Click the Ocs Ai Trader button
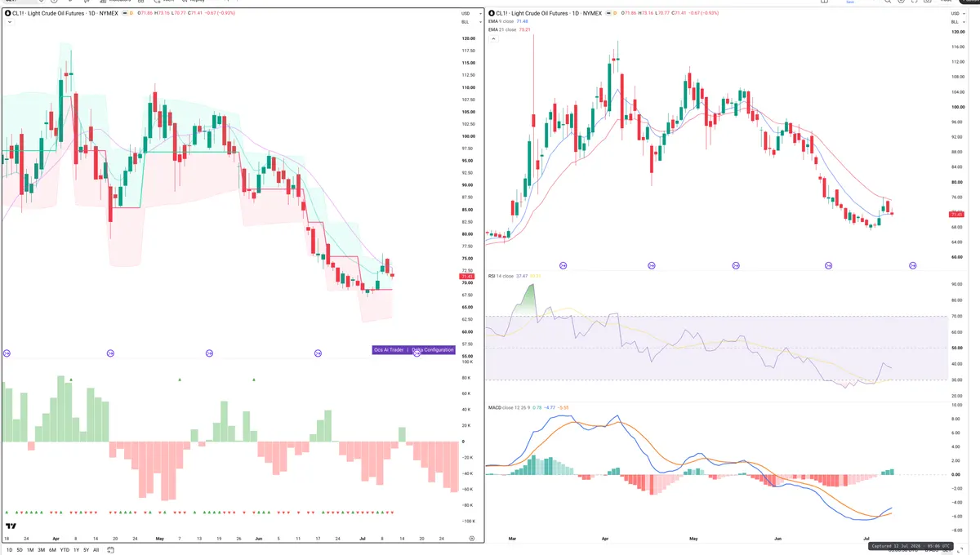980x555 pixels. [389, 349]
